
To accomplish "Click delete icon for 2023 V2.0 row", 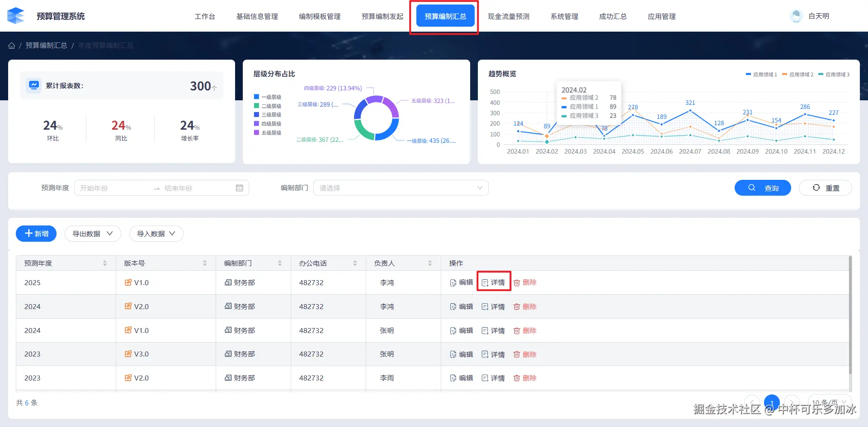I will coord(517,378).
